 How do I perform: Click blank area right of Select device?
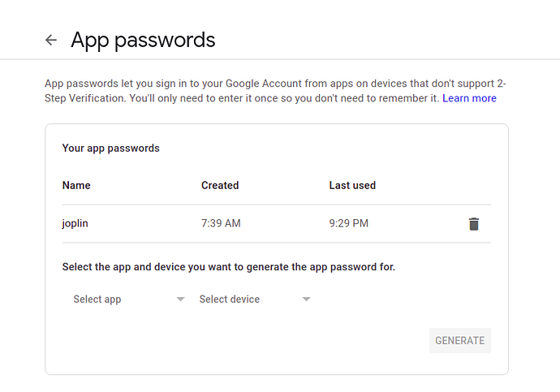click(400, 299)
